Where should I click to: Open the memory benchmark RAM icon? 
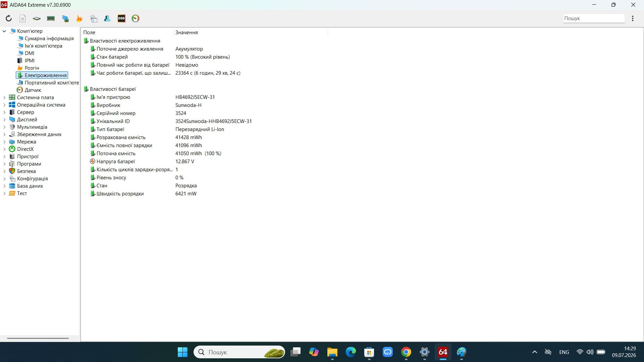point(51,18)
